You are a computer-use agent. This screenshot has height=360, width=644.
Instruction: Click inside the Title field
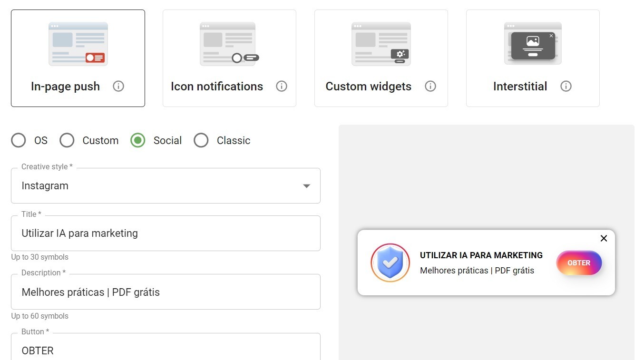[x=166, y=233]
